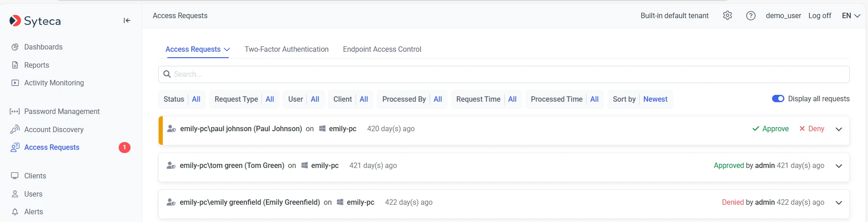Open settings via the gear icon

[728, 15]
